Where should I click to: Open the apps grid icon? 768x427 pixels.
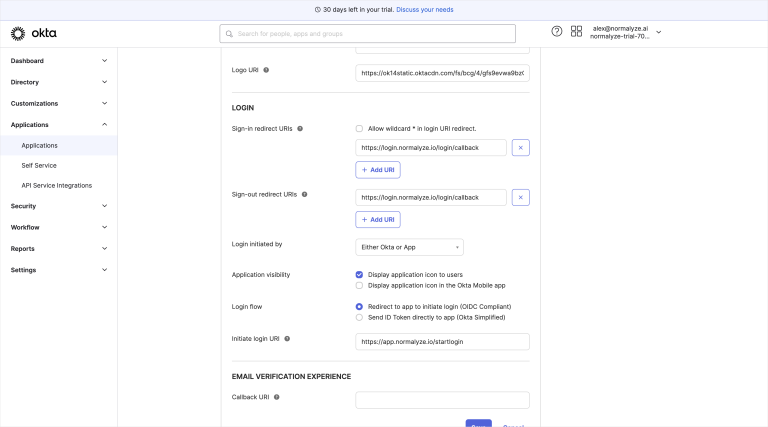pos(576,32)
